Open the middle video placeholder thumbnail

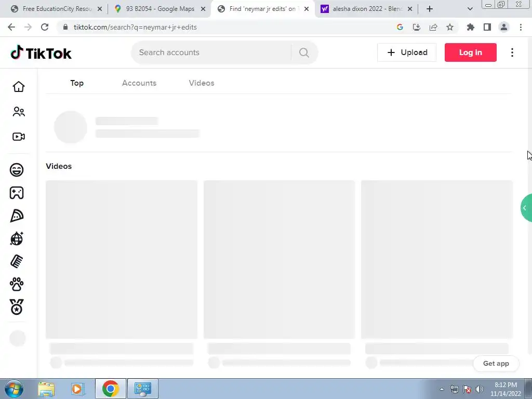point(279,260)
